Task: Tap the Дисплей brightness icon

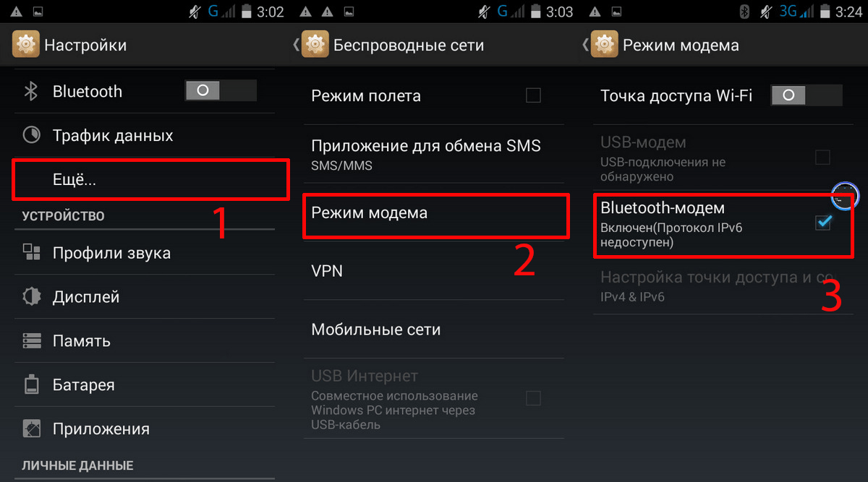Action: pyautogui.click(x=32, y=297)
